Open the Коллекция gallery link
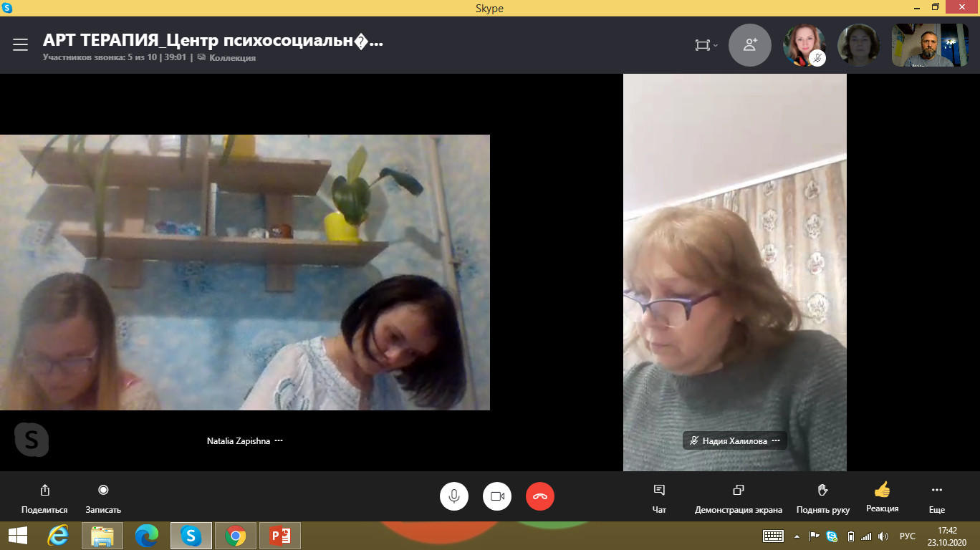The height and width of the screenshot is (550, 980). pyautogui.click(x=227, y=58)
